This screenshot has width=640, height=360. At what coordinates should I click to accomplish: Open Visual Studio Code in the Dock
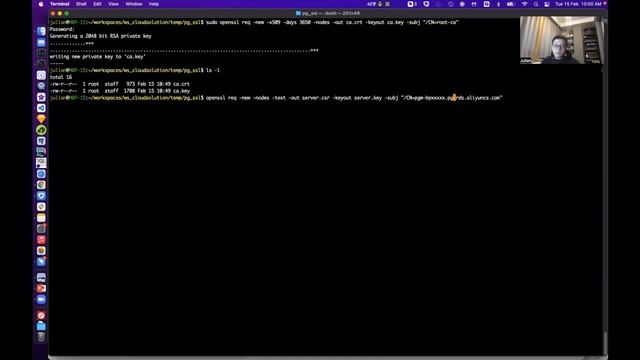click(41, 108)
